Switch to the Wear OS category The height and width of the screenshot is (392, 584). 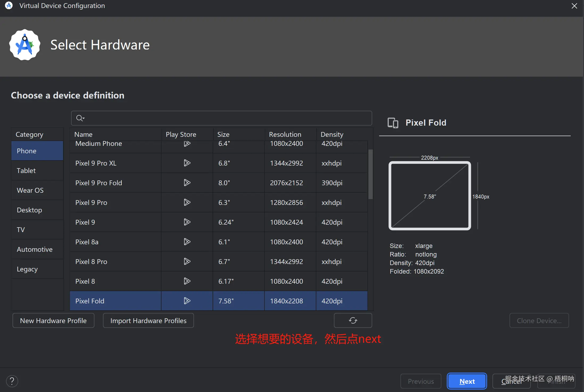click(x=37, y=190)
